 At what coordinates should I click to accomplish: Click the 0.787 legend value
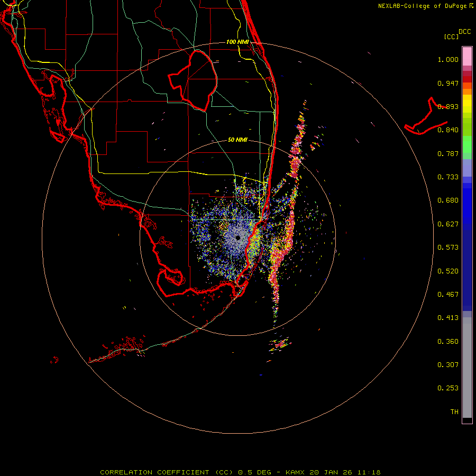coord(448,153)
